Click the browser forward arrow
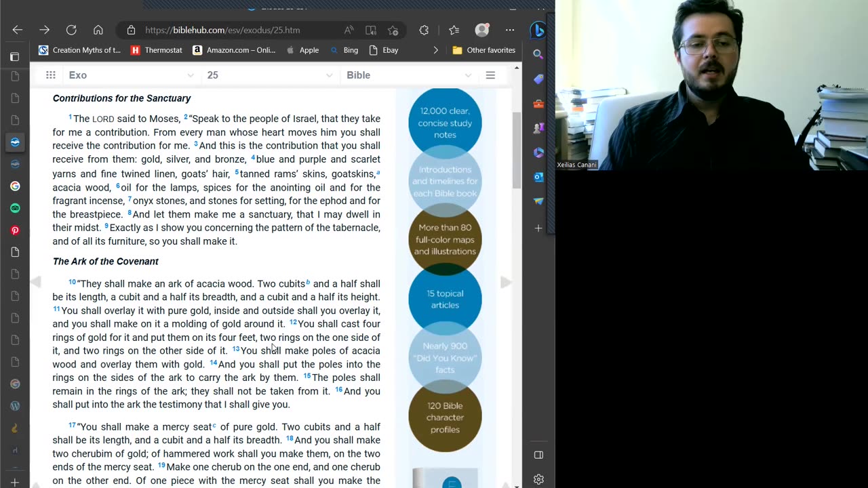The width and height of the screenshot is (868, 488). click(44, 30)
